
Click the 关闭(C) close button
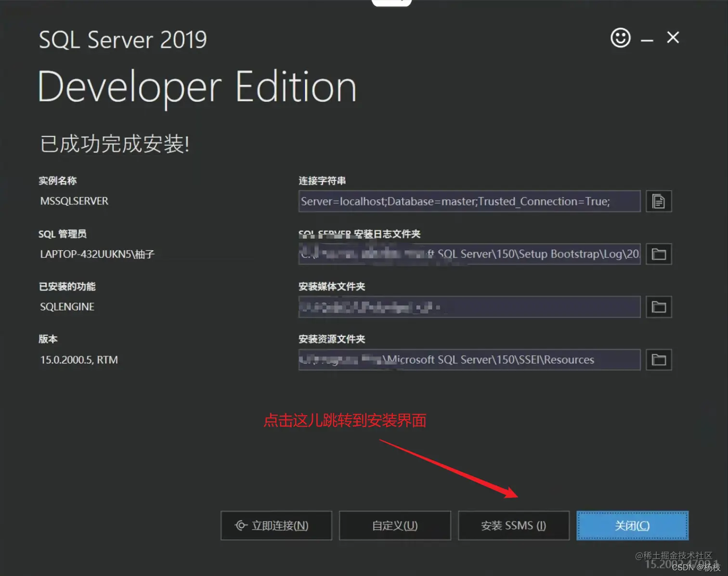(632, 525)
